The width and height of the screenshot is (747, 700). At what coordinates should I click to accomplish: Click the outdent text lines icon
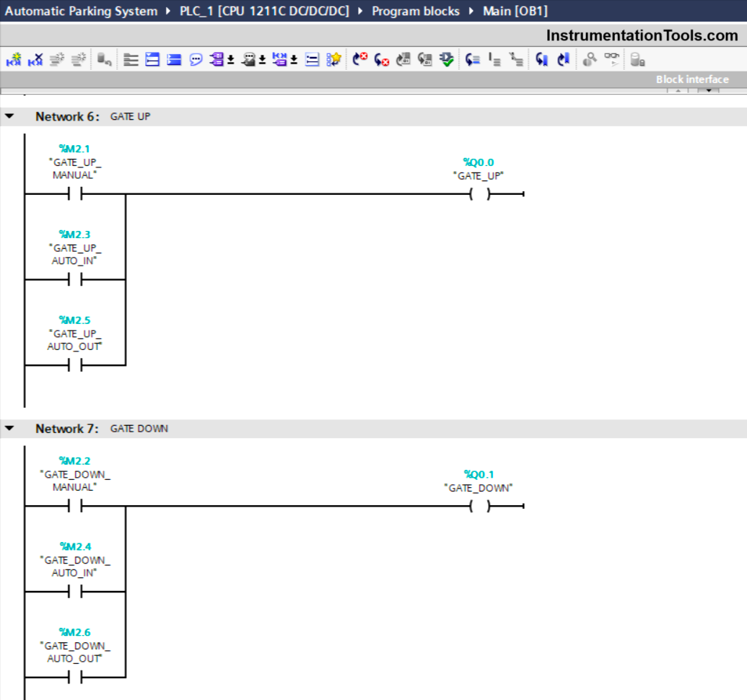pos(516,59)
